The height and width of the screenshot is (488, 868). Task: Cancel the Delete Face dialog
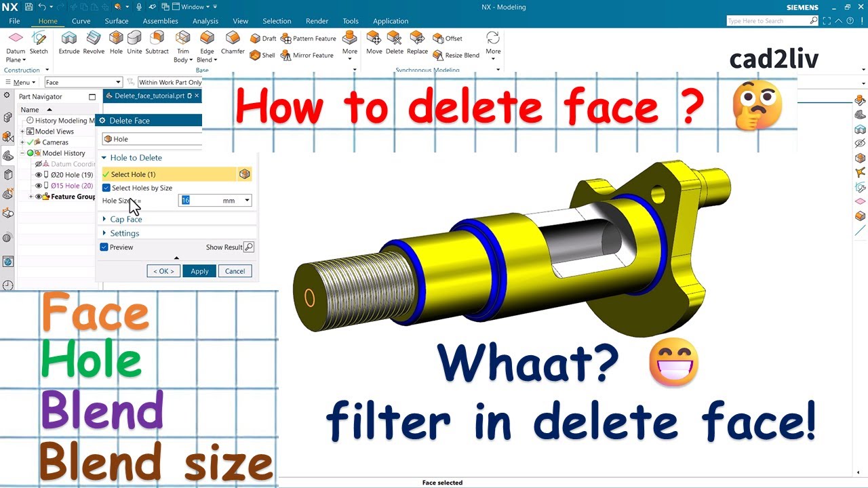(235, 271)
